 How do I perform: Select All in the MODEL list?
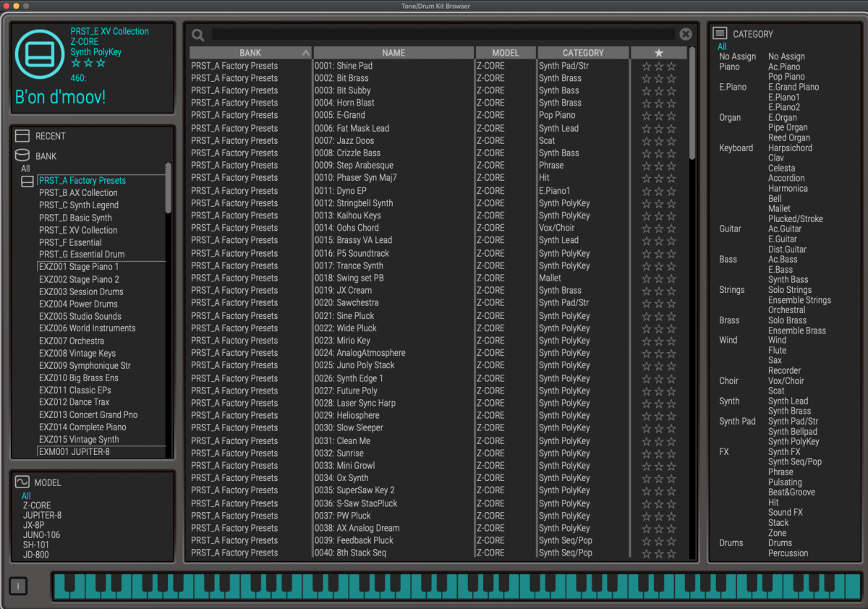26,496
